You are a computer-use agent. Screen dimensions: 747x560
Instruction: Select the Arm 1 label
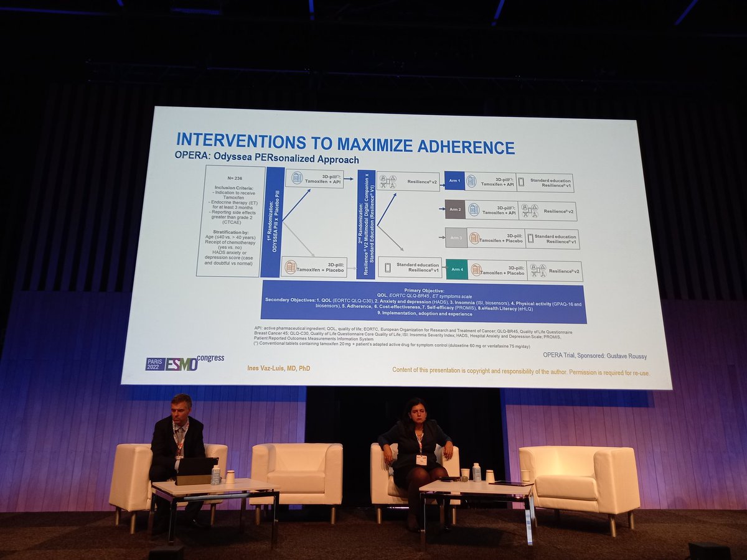tap(454, 181)
